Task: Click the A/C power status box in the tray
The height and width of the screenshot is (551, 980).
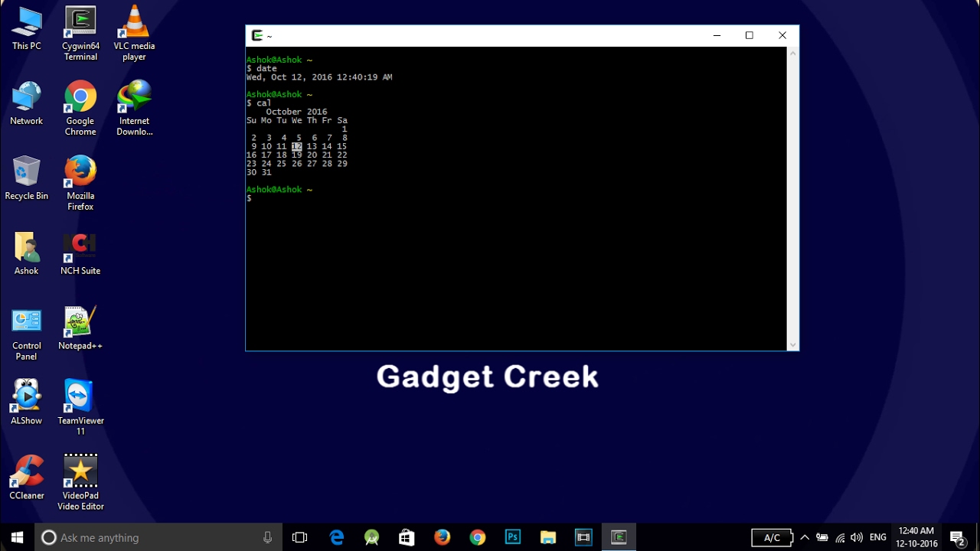Action: pos(772,537)
